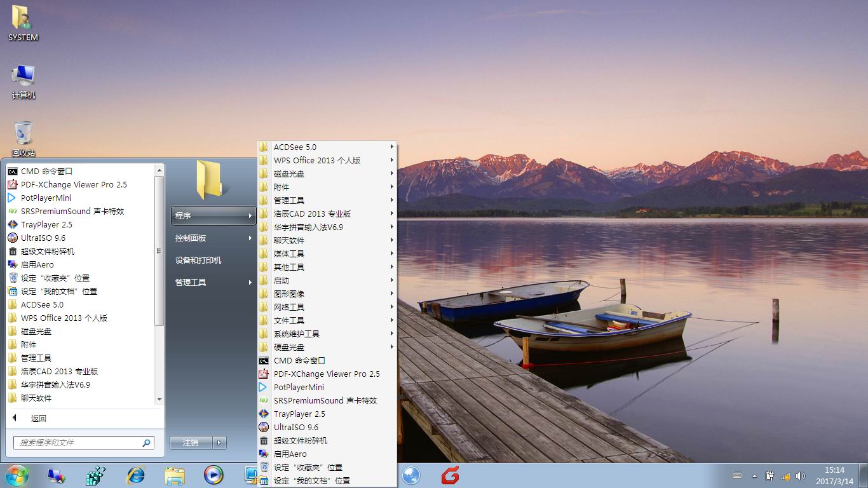Show hidden tray icons arrow
Screen dimensions: 868x488
[x=754, y=475]
